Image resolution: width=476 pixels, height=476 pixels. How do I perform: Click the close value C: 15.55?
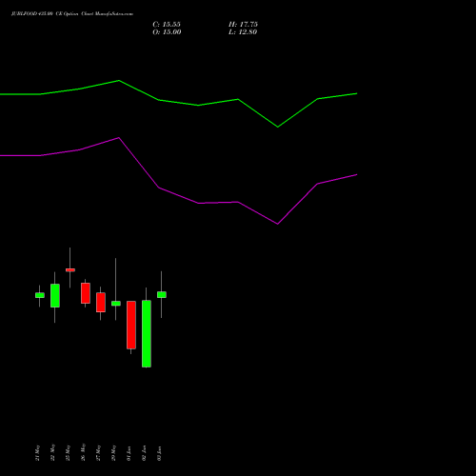pyautogui.click(x=167, y=25)
